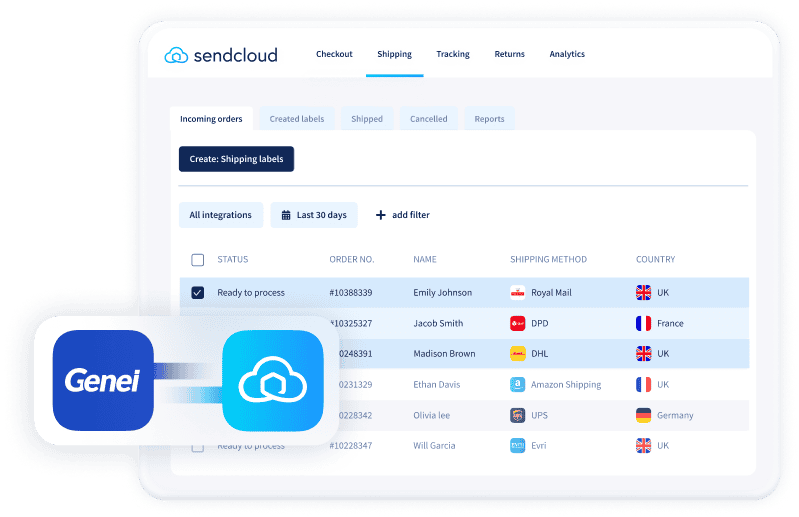Open the Analytics menu
Image resolution: width=799 pixels, height=517 pixels.
[567, 54]
